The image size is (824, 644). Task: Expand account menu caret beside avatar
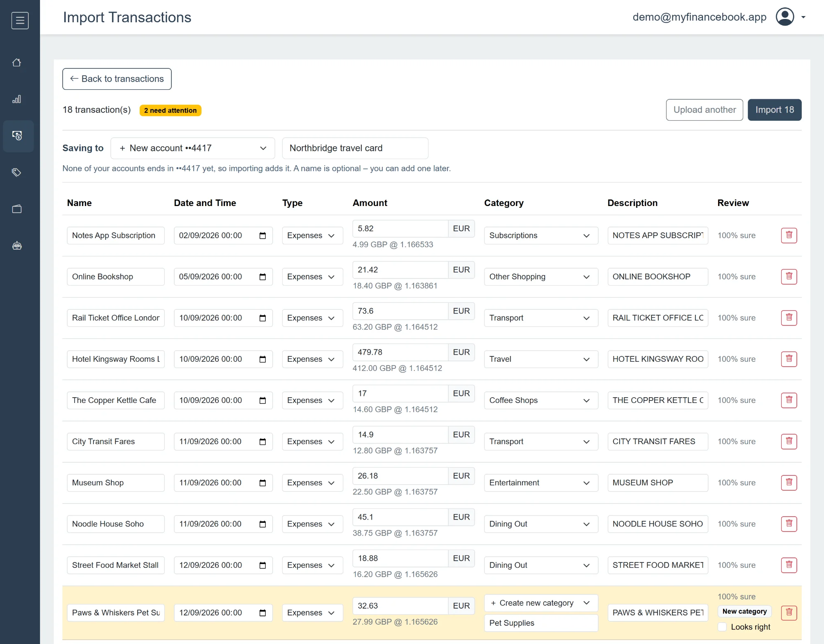pyautogui.click(x=803, y=17)
